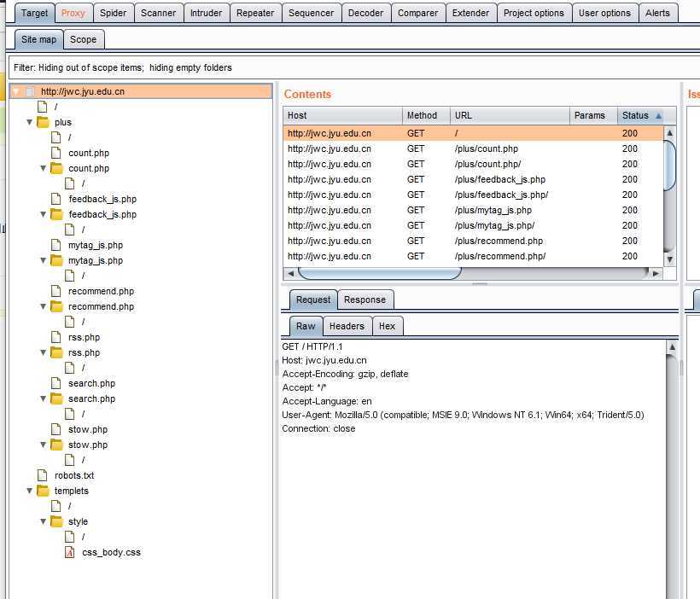700x599 pixels.
Task: Click the plus folder icon
Action: click(43, 122)
